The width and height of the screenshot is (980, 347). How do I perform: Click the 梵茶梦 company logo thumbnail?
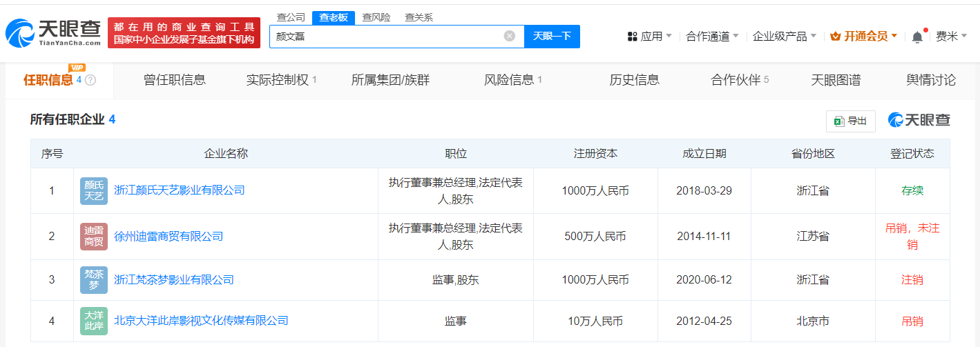click(x=94, y=280)
